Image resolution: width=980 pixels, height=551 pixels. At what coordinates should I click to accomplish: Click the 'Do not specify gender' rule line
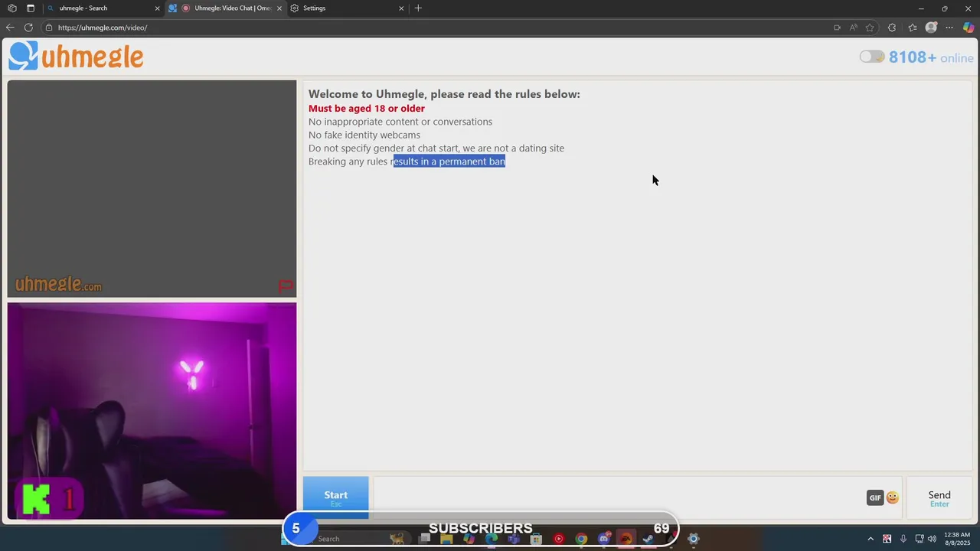(436, 148)
